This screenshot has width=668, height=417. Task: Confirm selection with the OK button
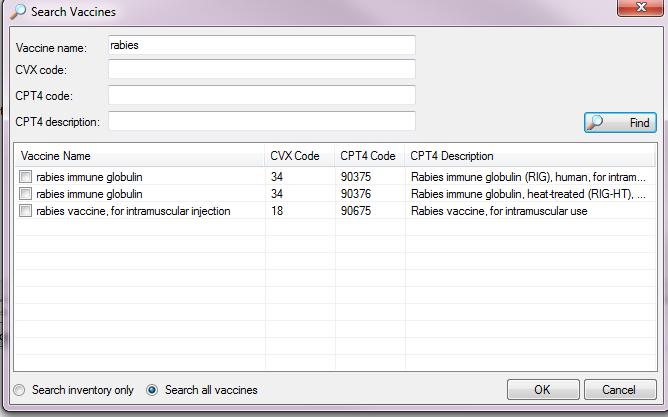pos(543,389)
